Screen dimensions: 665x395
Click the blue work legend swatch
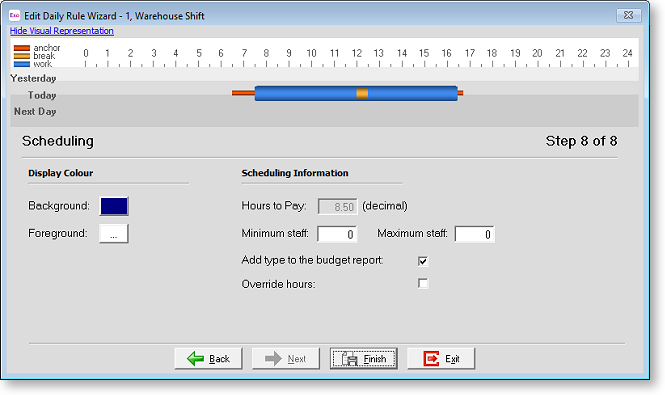point(22,64)
